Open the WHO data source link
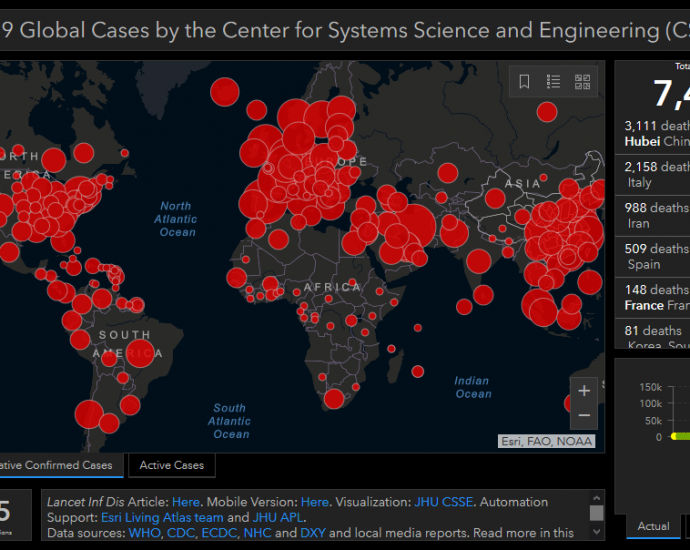Screen dimensions: 690x550 tap(144, 533)
